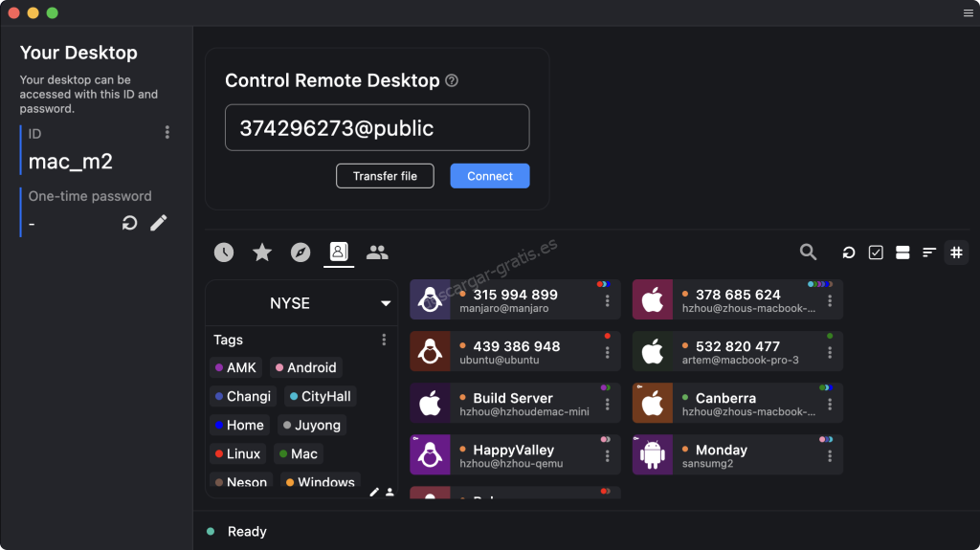Open the Discovered tab (compass icon)
The width and height of the screenshot is (980, 550).
coord(301,253)
